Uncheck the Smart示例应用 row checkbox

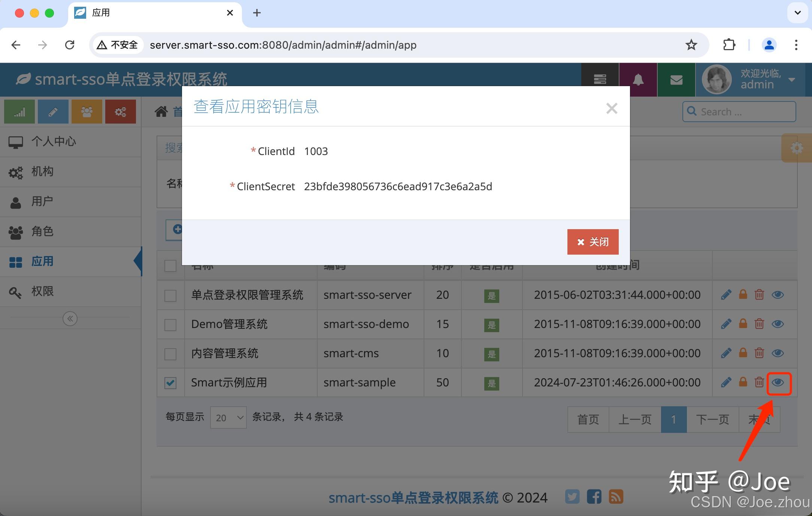tap(170, 382)
